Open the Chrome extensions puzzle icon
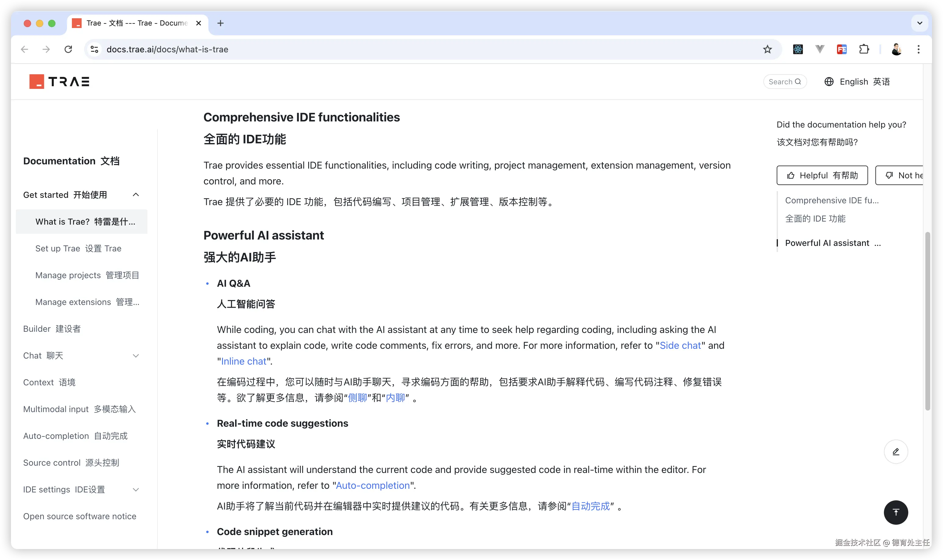The image size is (943, 560). pyautogui.click(x=864, y=49)
